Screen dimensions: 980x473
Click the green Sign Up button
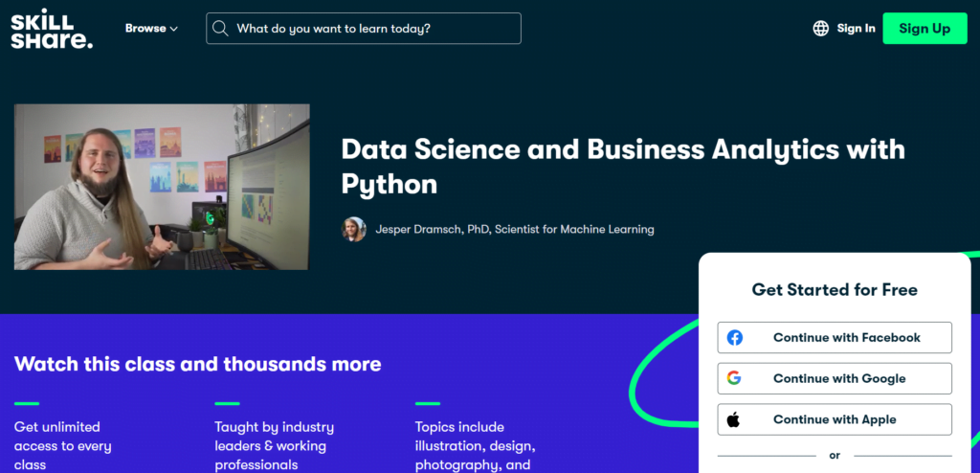(924, 28)
